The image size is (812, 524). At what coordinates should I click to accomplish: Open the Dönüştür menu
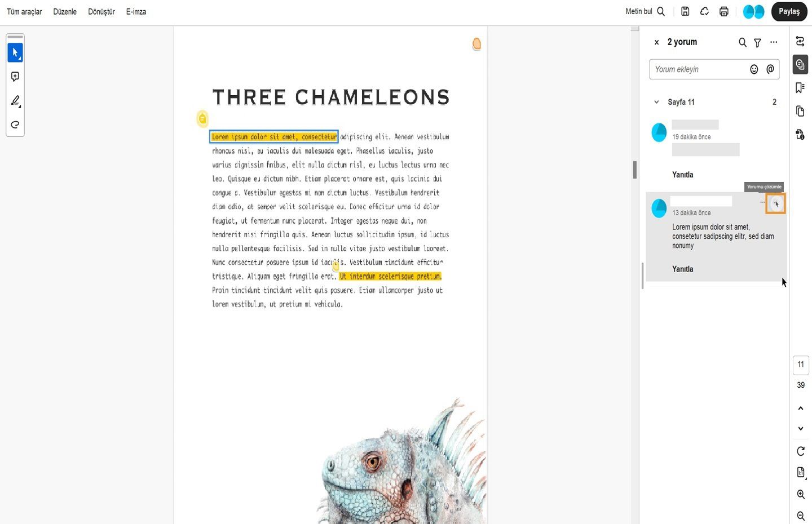pos(101,11)
